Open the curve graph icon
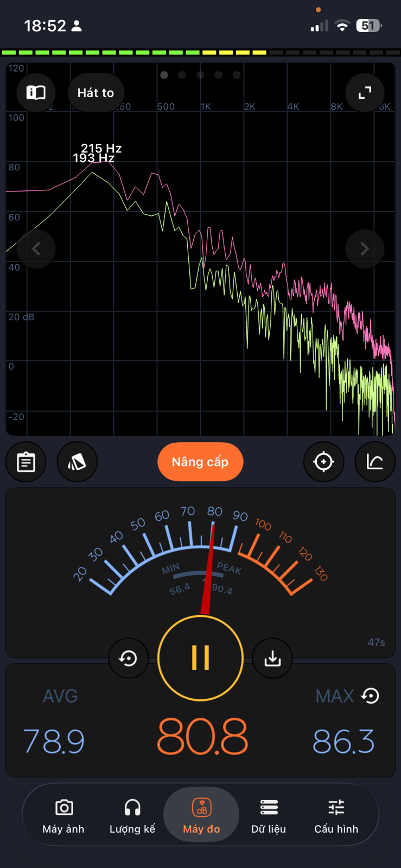Screen dimensions: 401x868 374,462
